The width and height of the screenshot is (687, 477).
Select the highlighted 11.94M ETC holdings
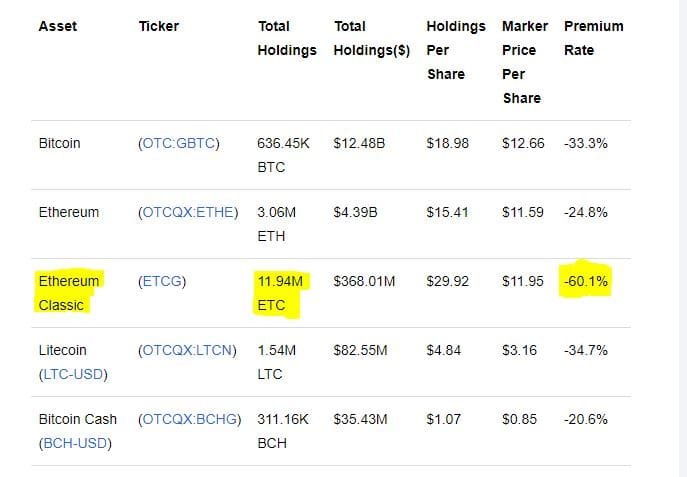click(x=280, y=293)
